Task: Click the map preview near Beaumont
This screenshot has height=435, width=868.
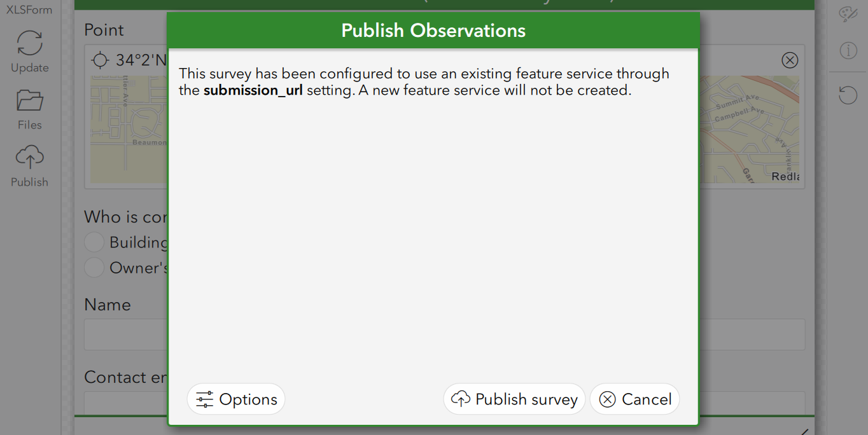Action: tap(129, 130)
